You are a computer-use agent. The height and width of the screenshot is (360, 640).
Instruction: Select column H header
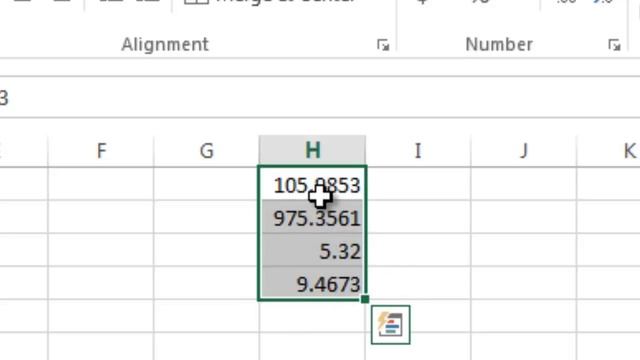(x=313, y=151)
